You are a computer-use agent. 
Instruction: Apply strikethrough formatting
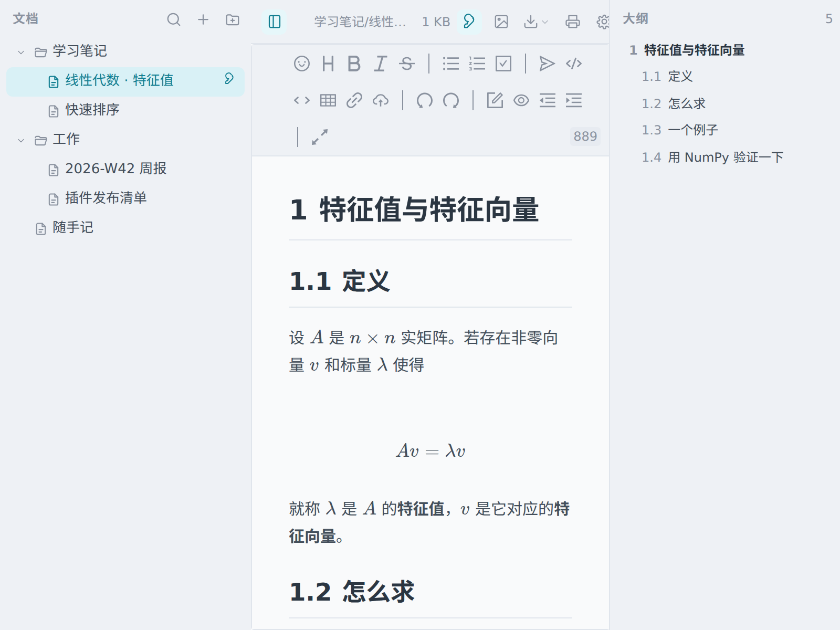pos(407,64)
